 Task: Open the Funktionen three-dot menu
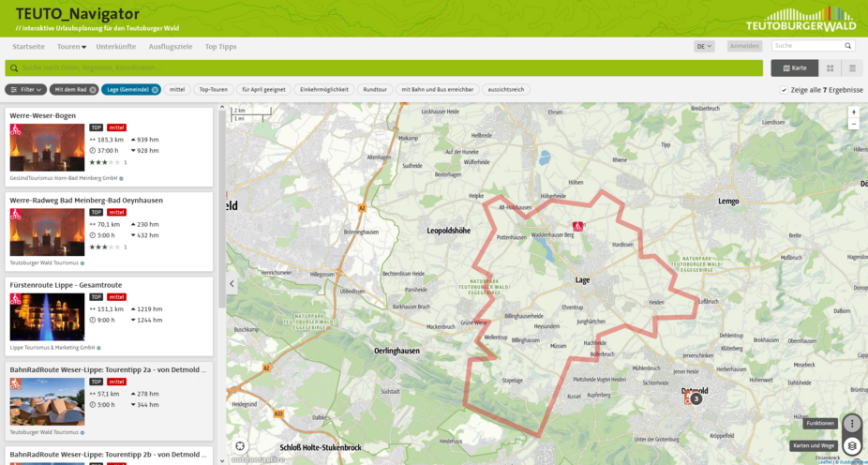pyautogui.click(x=851, y=424)
